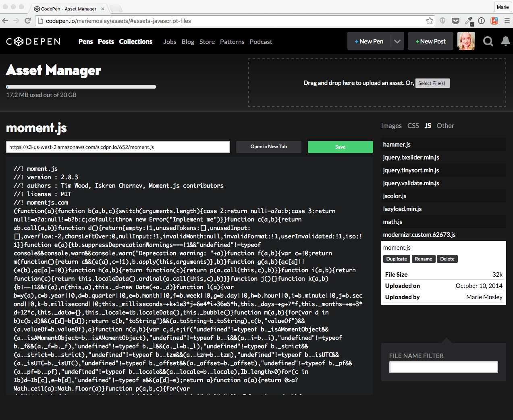Click the green Save button

pos(340,147)
